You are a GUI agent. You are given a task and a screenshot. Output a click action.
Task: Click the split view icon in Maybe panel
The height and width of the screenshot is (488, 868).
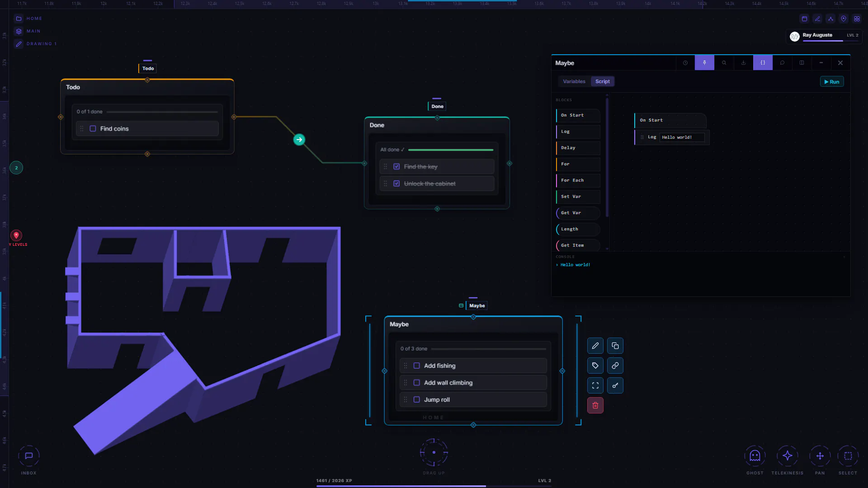coord(802,63)
